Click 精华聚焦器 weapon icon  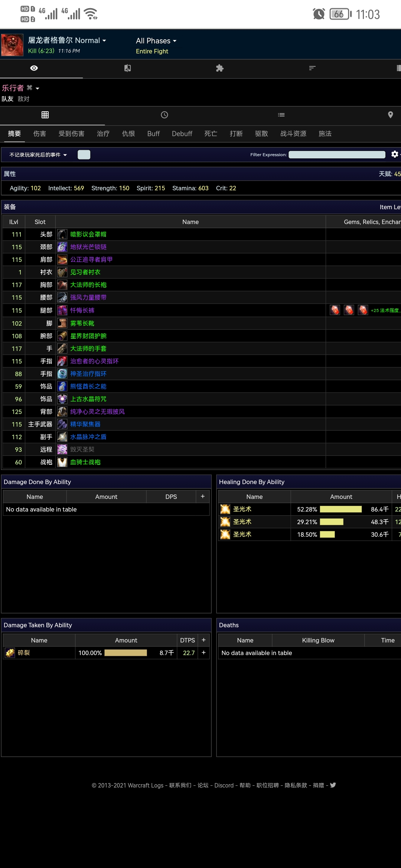[x=62, y=424]
